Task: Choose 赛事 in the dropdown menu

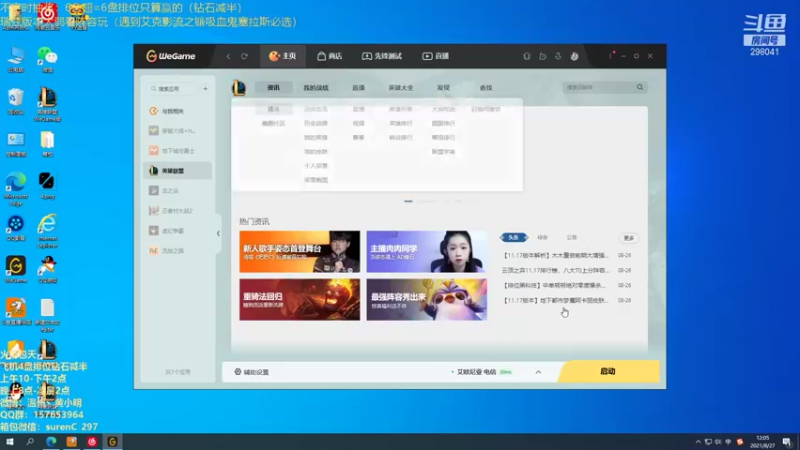Action: 359,138
